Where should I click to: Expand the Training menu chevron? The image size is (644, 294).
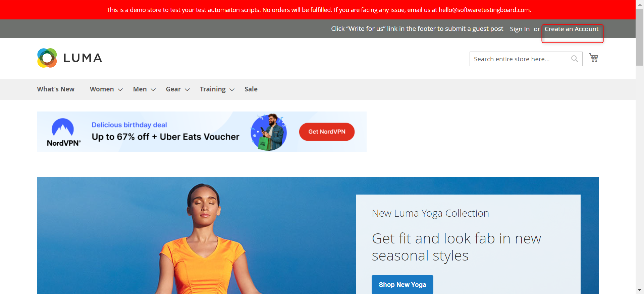232,89
